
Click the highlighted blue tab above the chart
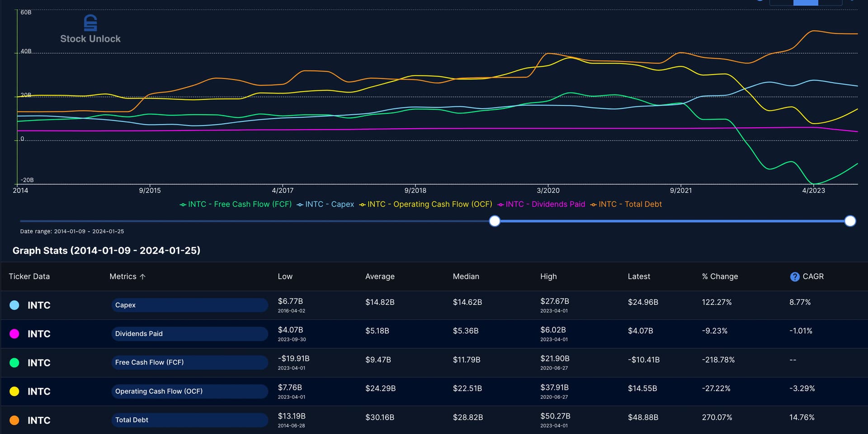(806, 2)
